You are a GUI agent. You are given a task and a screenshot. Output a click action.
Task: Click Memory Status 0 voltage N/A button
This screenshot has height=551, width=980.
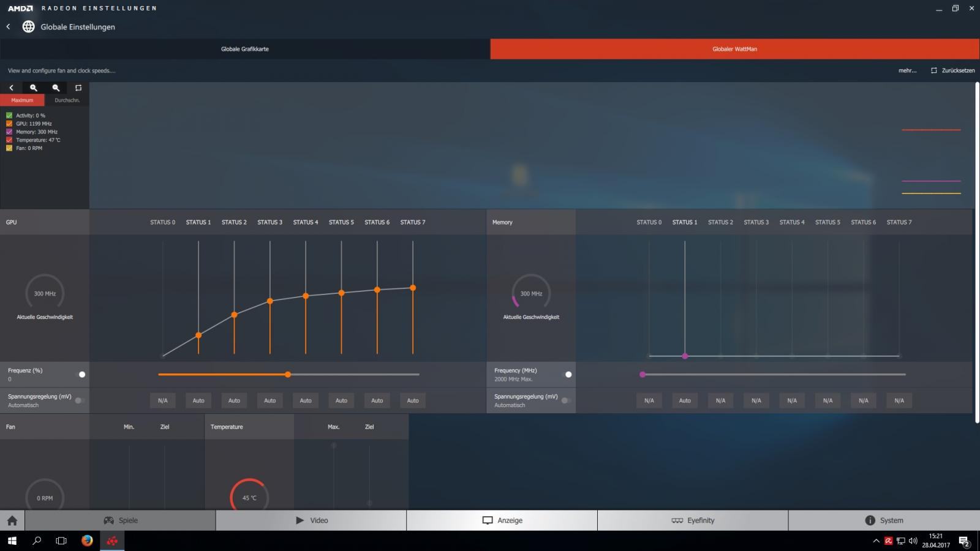[x=649, y=400]
